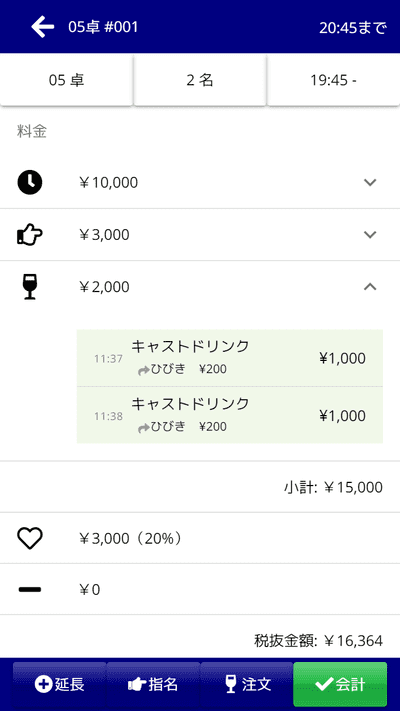Viewport: 400px width, 711px height.
Task: Select the 11:38 キャストドリンク order entry
Action: (x=230, y=415)
